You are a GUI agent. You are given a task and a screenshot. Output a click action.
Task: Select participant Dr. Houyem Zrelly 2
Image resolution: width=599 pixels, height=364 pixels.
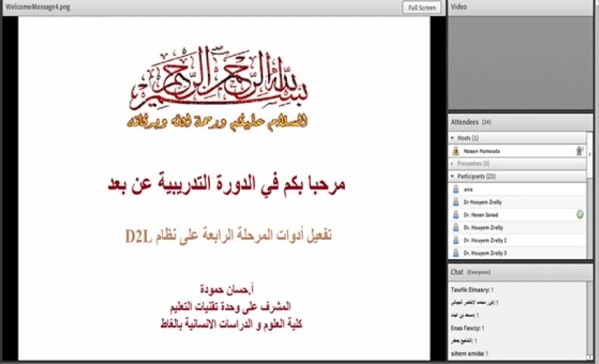(517, 240)
